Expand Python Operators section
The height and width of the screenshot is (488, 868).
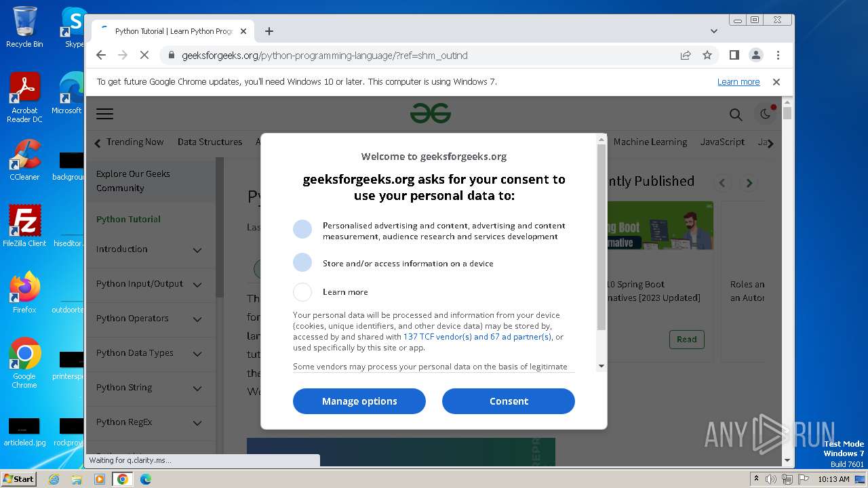point(151,319)
